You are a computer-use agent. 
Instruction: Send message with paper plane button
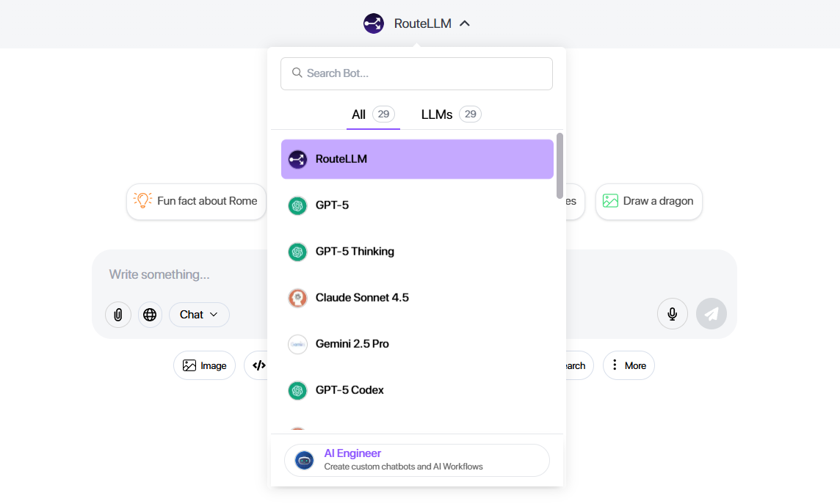point(712,313)
